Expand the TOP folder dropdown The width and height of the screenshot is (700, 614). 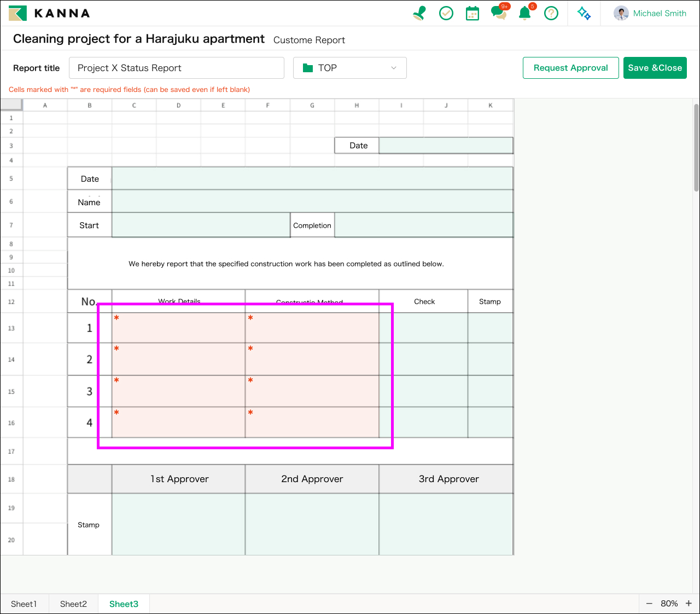350,68
